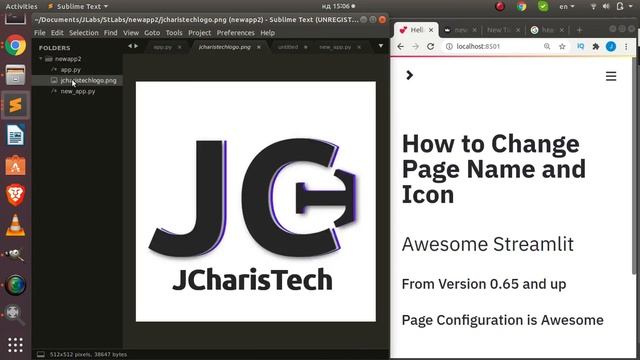
Task: Switch to the new_app.py tab
Action: (335, 47)
